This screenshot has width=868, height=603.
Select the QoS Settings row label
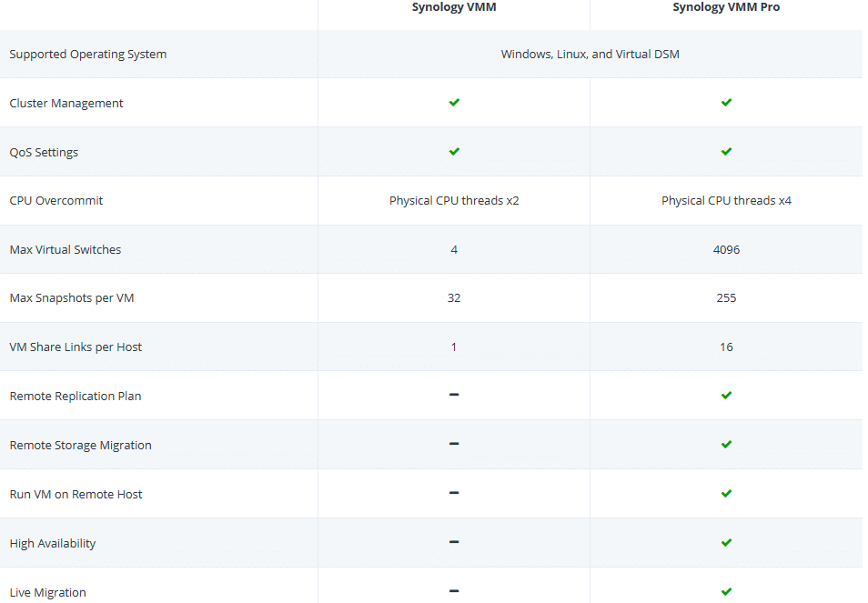click(44, 152)
